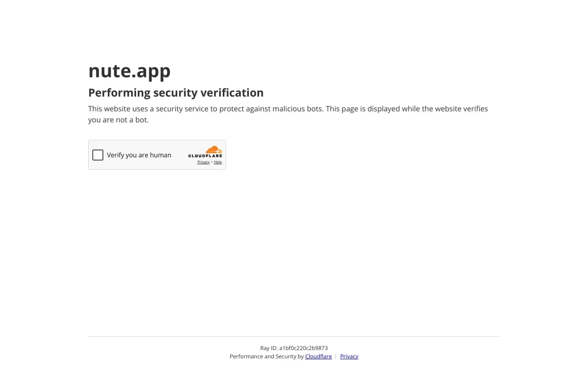Click the 'Performing security verification' subheading
588x368 pixels.
[x=176, y=92]
